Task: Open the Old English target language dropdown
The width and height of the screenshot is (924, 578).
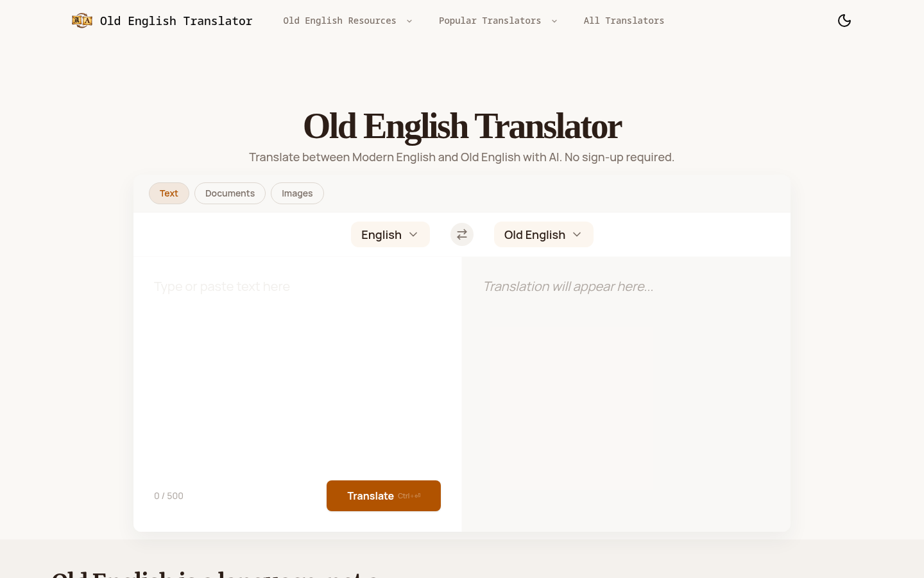Action: coord(543,234)
